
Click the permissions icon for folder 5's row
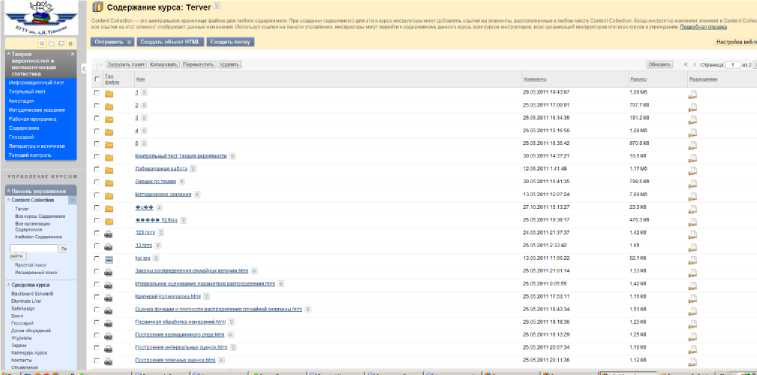coord(692,144)
